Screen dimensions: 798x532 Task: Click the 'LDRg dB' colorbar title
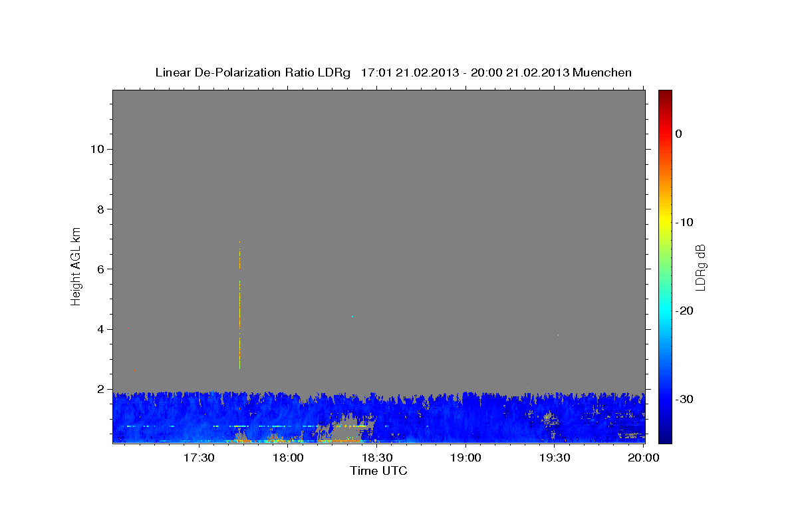point(700,267)
